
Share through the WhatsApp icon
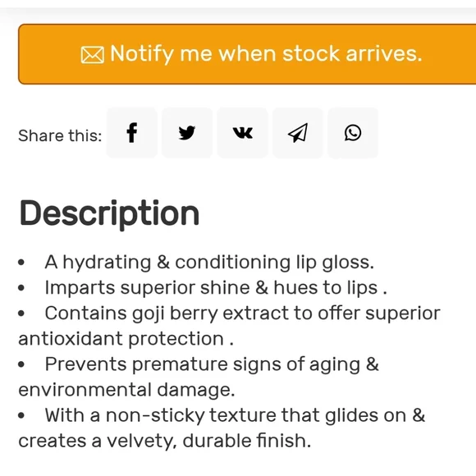tap(353, 133)
